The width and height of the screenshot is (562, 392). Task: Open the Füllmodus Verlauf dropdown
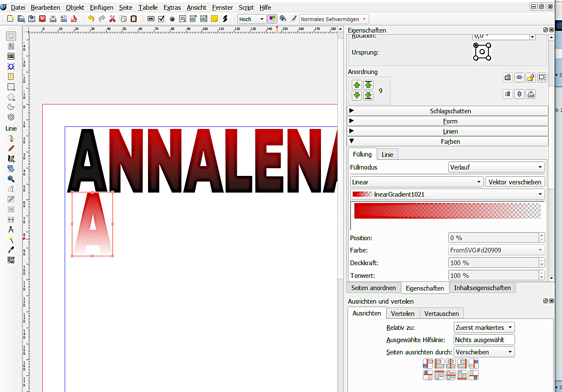tap(496, 167)
